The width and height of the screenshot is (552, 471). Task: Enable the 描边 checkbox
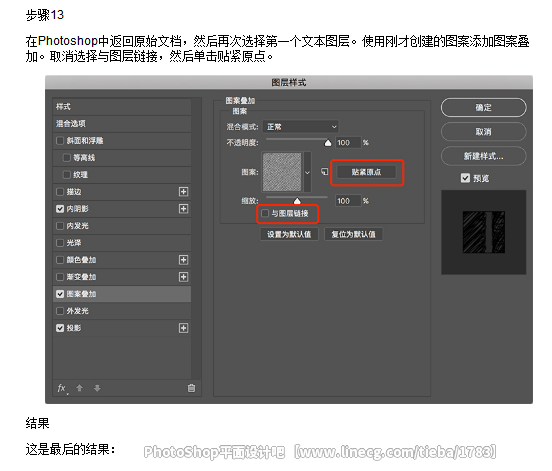(60, 191)
